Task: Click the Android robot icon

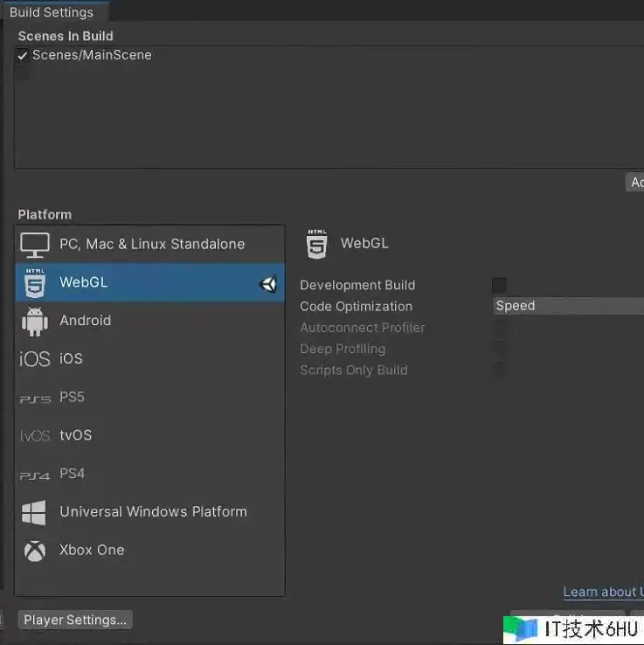Action: [x=35, y=322]
